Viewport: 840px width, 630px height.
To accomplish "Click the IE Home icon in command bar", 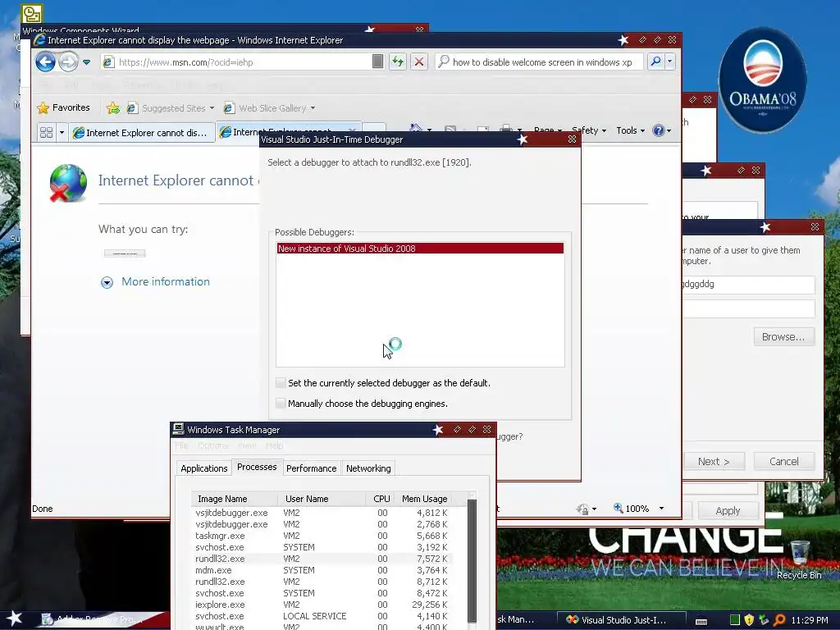I will tap(416, 129).
